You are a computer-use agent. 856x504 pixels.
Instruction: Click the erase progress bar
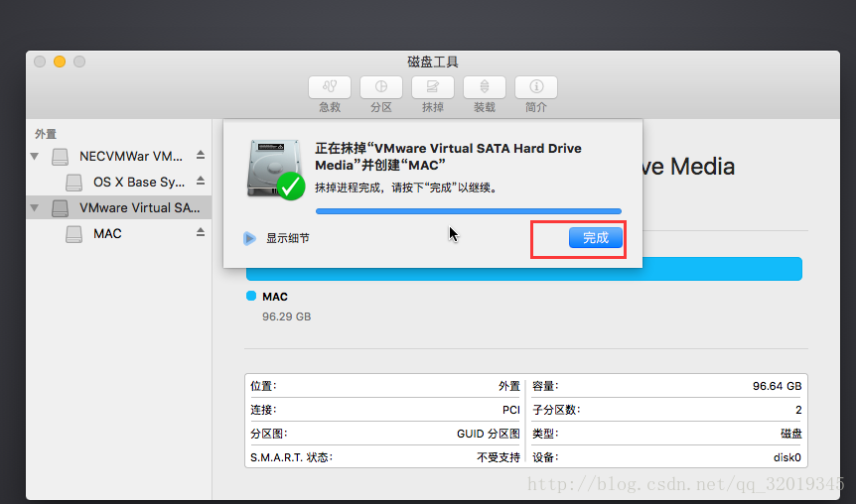[469, 211]
